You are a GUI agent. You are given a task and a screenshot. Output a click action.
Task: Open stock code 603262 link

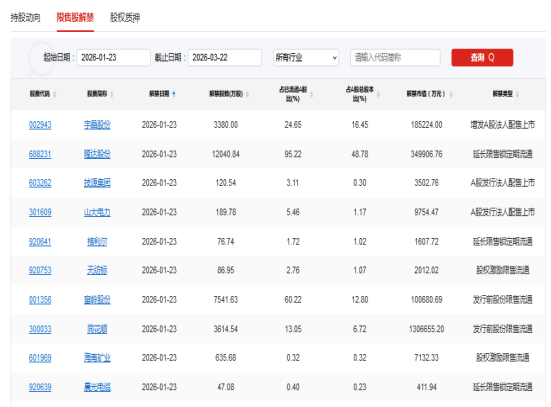(40, 183)
